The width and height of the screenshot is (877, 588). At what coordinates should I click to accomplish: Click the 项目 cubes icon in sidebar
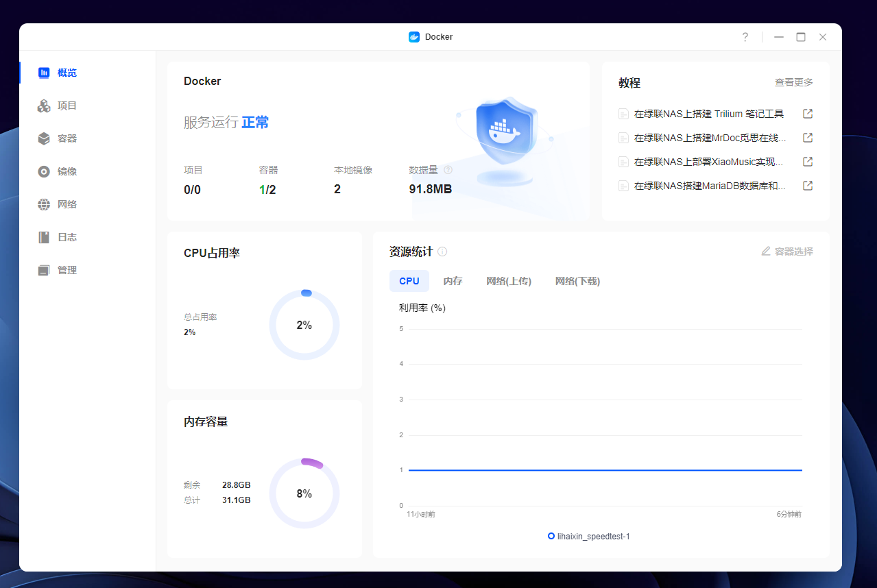44,106
